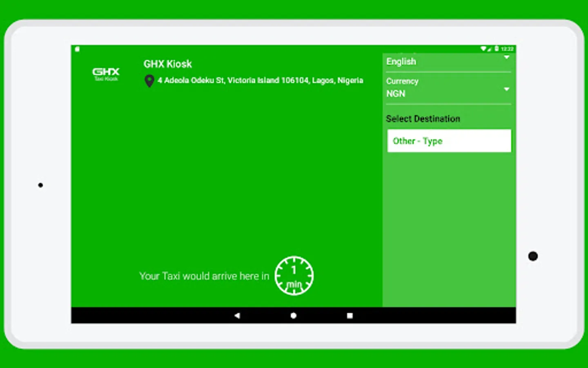Click the Your Taxi would arrive here in text

point(204,276)
